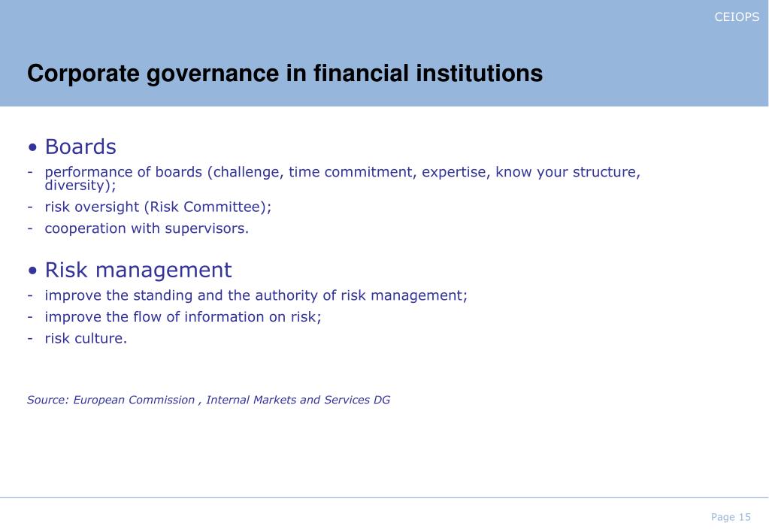The height and width of the screenshot is (532, 769).
Task: Click the CEIOPS label in header
Action: click(737, 17)
